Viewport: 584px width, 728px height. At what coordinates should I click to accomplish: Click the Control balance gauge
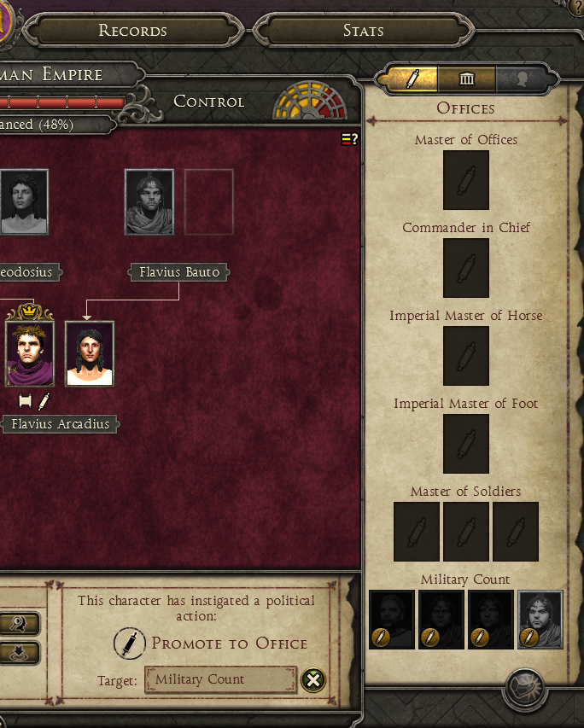pyautogui.click(x=309, y=101)
